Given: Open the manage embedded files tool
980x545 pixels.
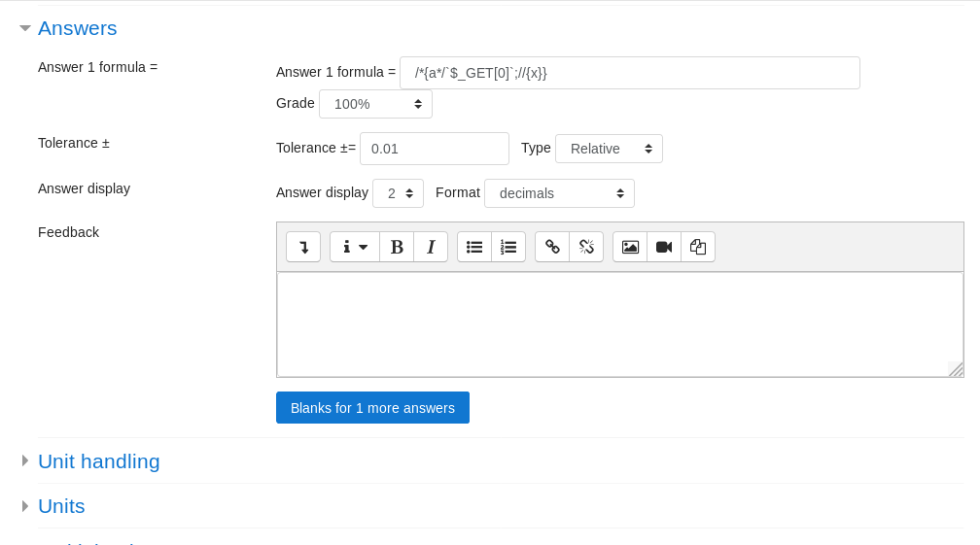Looking at the screenshot, I should coord(698,247).
